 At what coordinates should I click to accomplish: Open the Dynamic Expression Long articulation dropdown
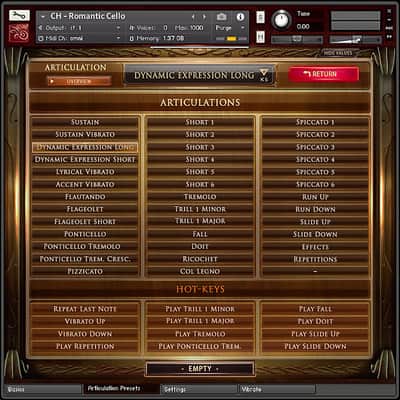coord(200,76)
